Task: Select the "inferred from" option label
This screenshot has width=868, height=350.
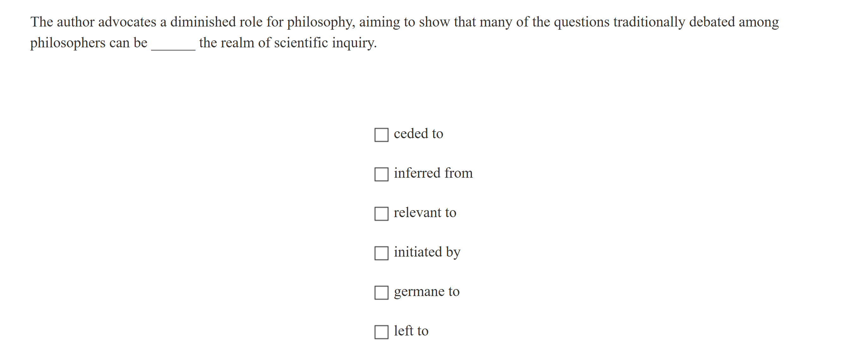Action: coord(433,173)
